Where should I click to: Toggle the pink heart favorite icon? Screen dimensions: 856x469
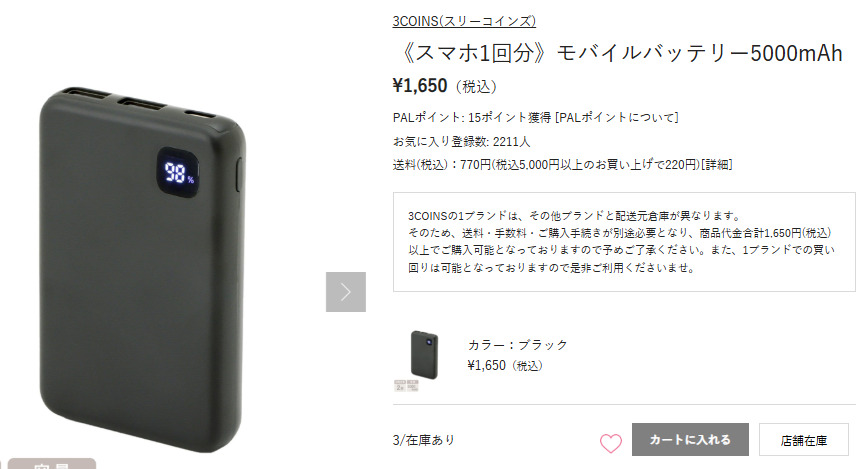click(x=610, y=443)
